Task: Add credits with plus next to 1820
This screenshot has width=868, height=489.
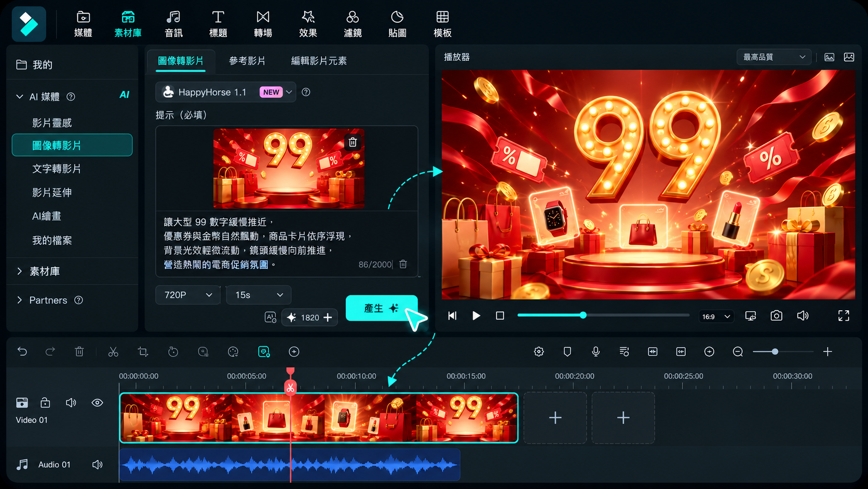Action: [328, 317]
